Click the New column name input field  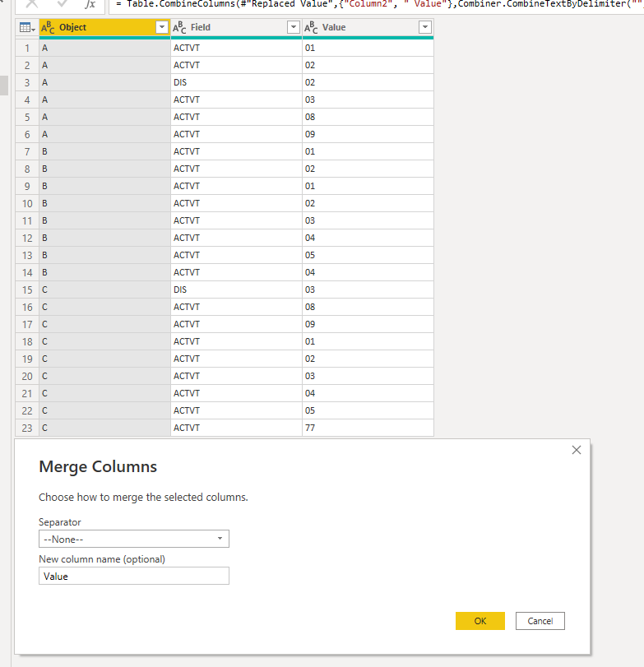click(134, 576)
